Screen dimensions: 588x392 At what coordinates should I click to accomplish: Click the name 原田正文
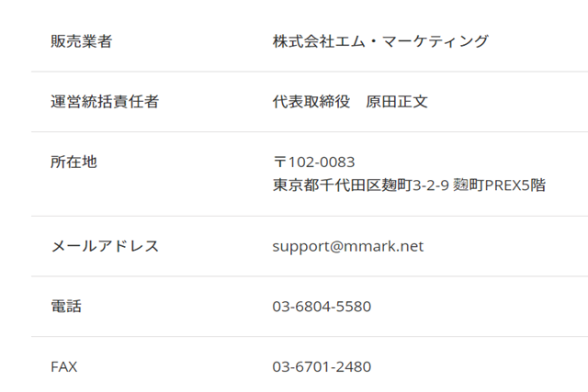click(x=397, y=102)
